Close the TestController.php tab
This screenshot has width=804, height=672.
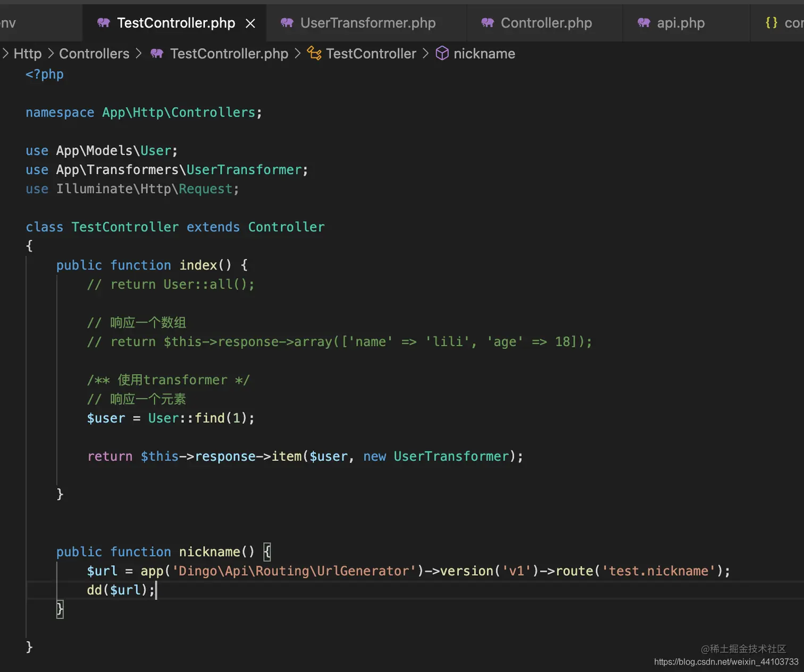click(x=250, y=23)
